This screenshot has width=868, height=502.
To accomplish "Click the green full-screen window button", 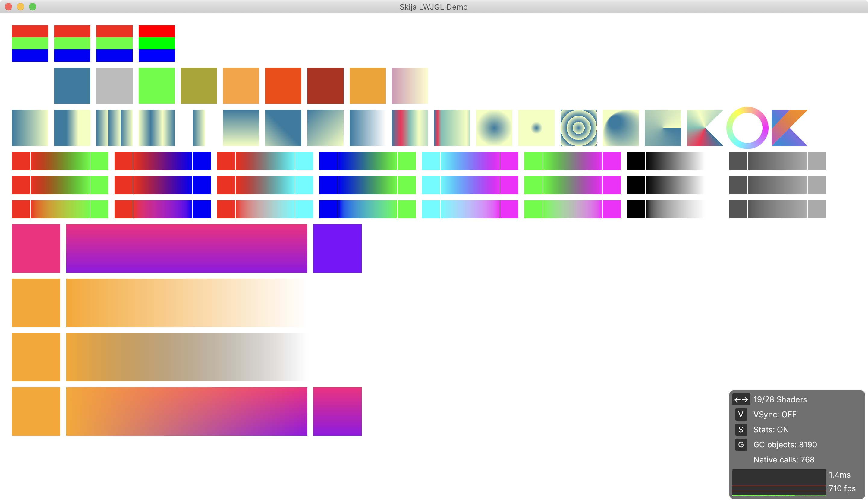I will [32, 7].
